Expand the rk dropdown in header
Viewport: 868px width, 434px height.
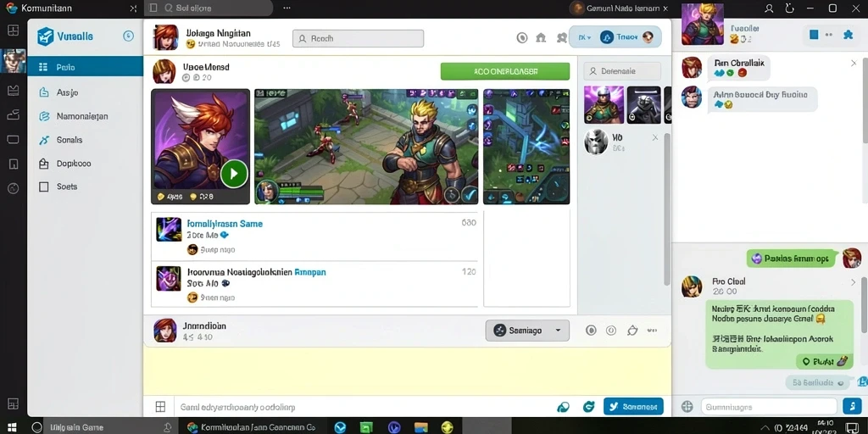[585, 37]
